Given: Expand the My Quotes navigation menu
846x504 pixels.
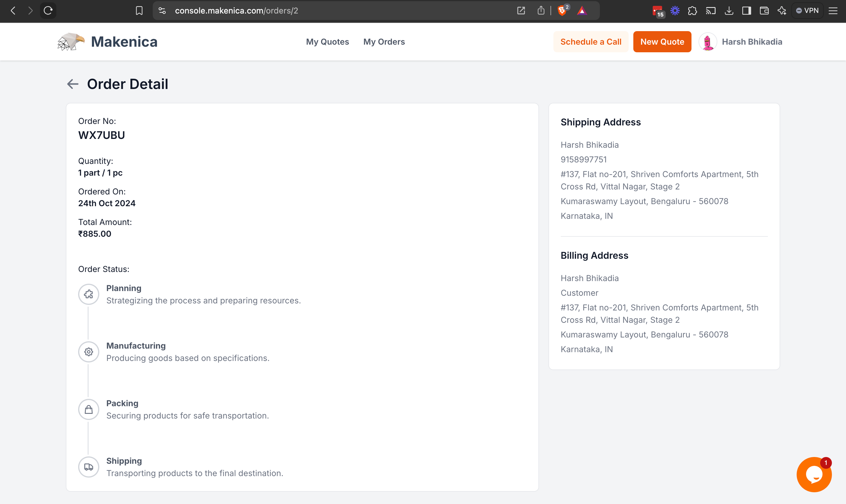Looking at the screenshot, I should [x=328, y=41].
